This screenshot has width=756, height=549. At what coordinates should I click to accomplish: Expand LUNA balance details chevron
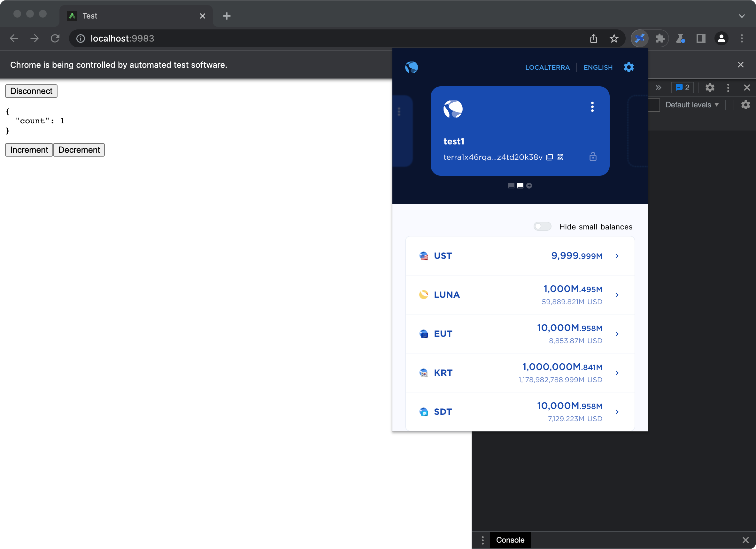pyautogui.click(x=617, y=295)
